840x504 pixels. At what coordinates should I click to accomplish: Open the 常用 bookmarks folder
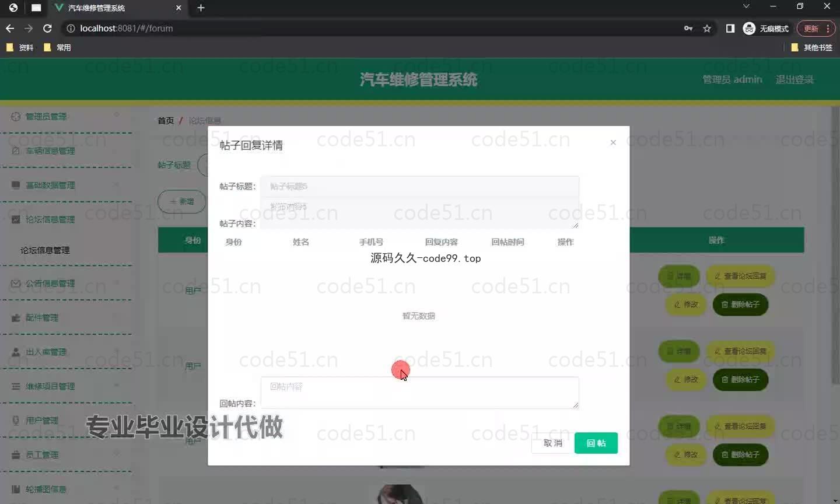57,47
